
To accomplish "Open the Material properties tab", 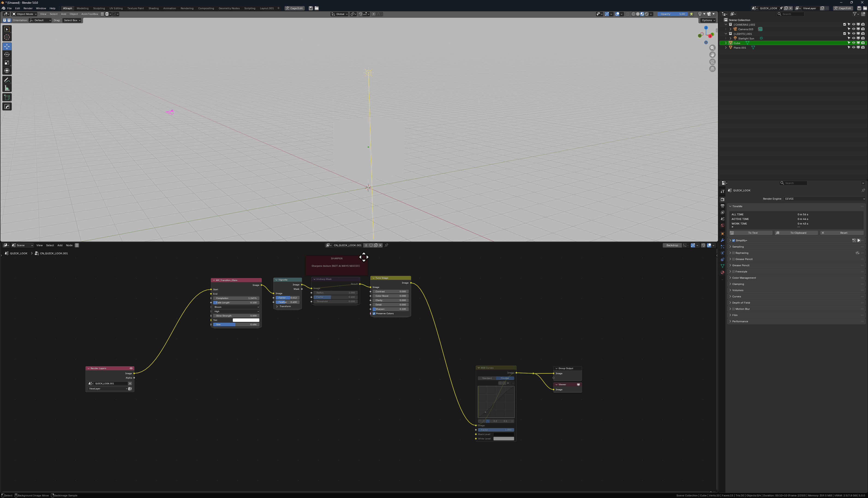I will 722,273.
